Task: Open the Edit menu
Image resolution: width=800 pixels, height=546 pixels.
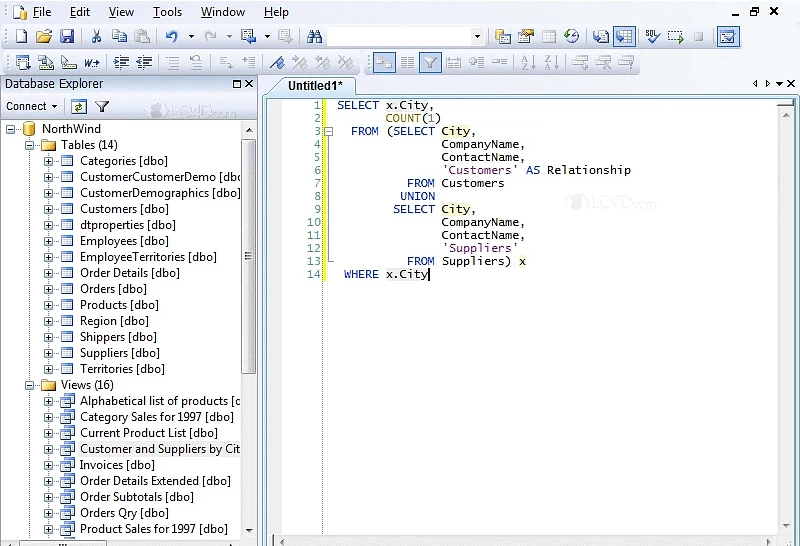Action: click(x=80, y=12)
